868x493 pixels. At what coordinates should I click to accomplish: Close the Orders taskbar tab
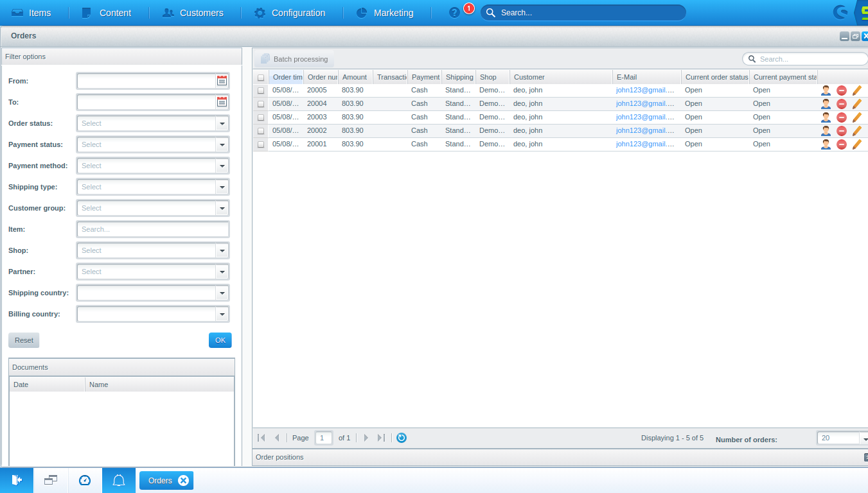pyautogui.click(x=183, y=480)
